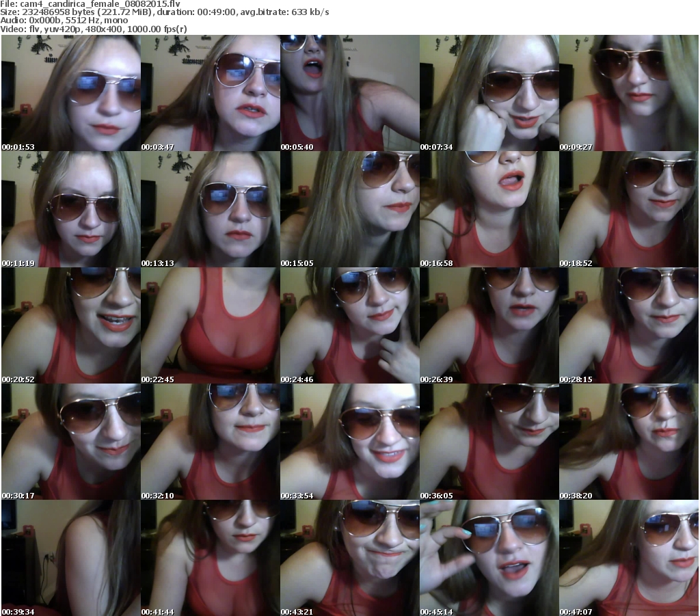Click the 00:28:15 thumbnail

click(629, 325)
